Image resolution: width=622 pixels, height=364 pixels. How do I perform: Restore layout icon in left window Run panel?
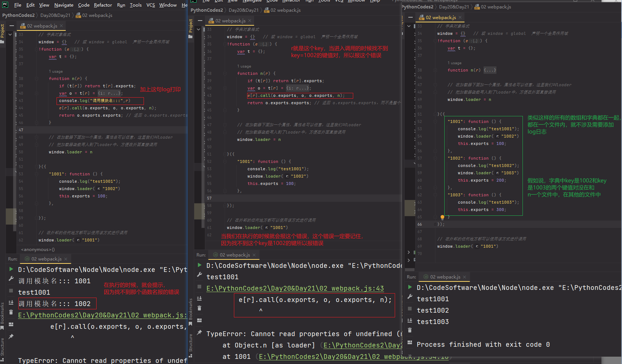tap(11, 324)
